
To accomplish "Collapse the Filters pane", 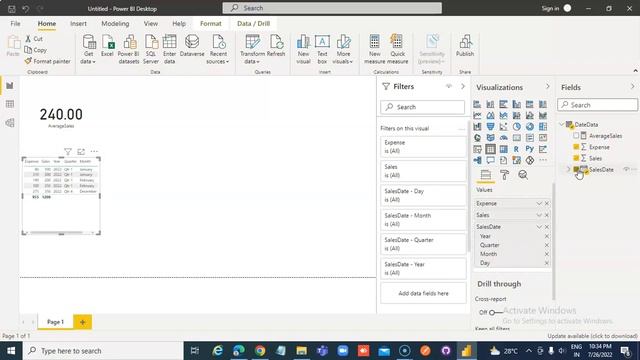I will pos(463,86).
